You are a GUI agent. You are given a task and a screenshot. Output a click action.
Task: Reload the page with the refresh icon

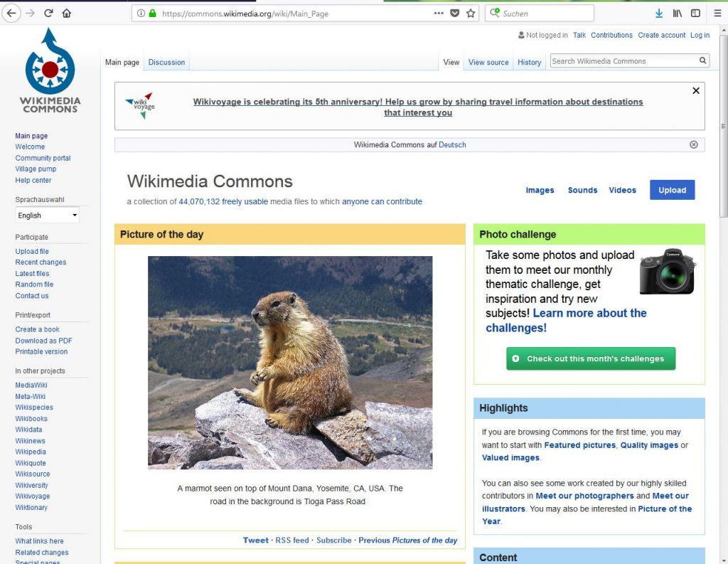48,13
